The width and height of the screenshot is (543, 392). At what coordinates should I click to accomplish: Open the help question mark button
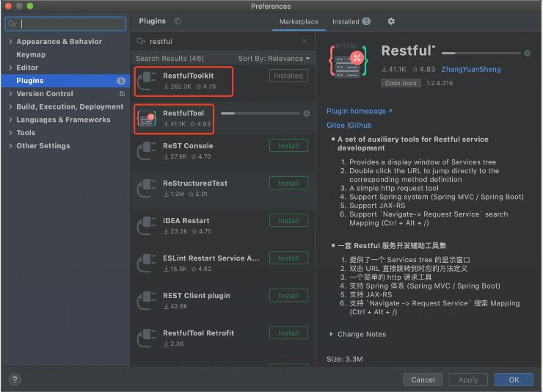click(15, 380)
